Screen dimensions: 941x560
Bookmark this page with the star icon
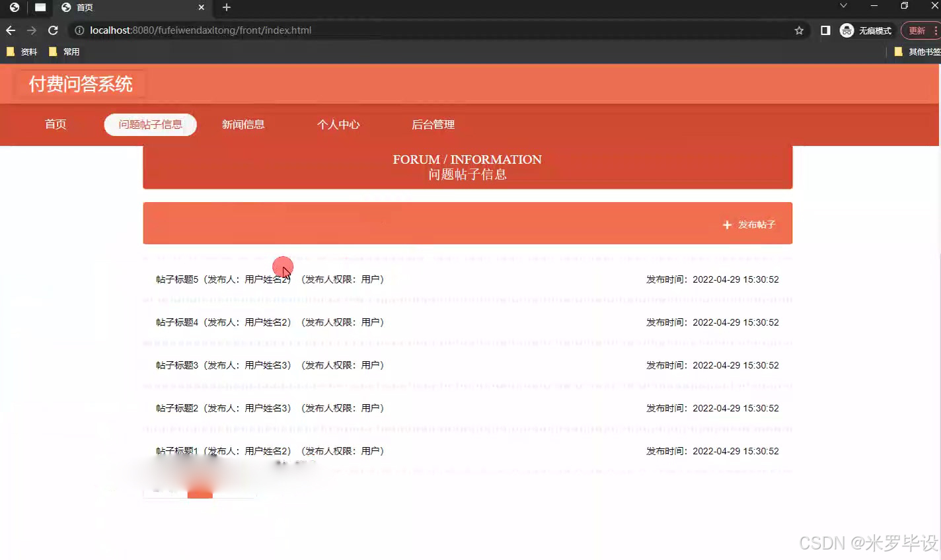click(799, 30)
